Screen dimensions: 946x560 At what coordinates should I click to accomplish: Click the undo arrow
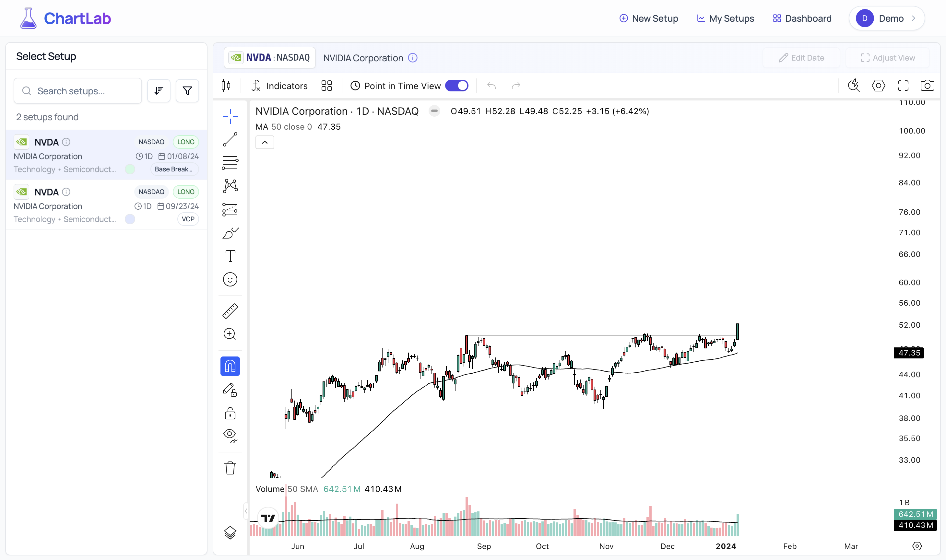(491, 86)
